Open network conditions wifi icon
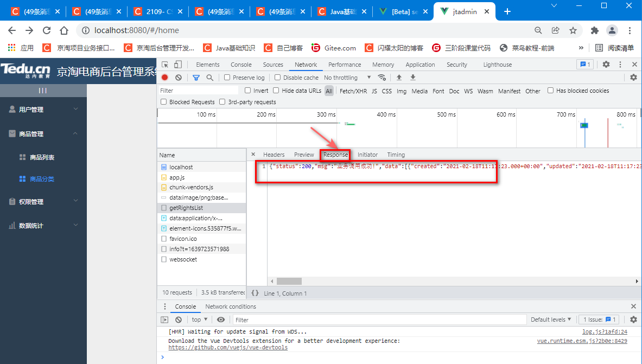This screenshot has height=364, width=642. tap(382, 78)
